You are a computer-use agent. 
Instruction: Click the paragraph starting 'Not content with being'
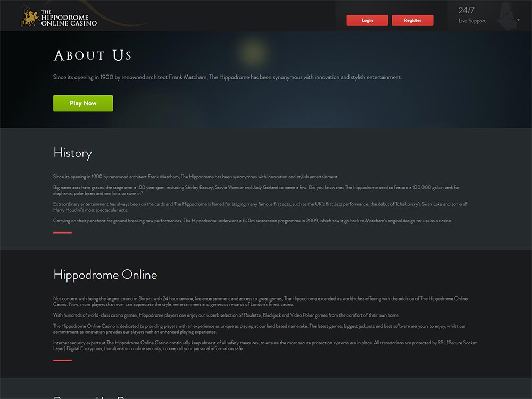(260, 302)
